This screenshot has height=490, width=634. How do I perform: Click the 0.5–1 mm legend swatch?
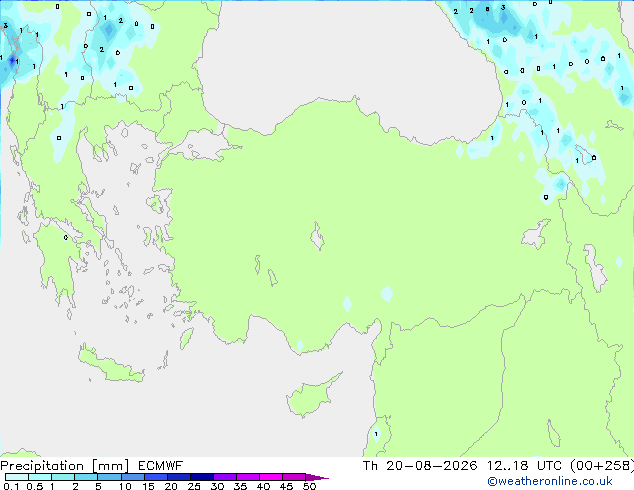click(40, 477)
